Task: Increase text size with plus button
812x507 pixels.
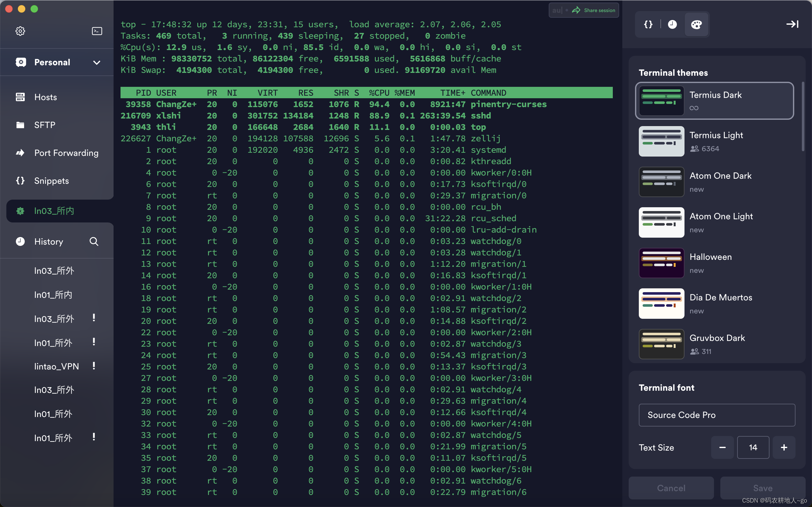Action: click(x=784, y=447)
